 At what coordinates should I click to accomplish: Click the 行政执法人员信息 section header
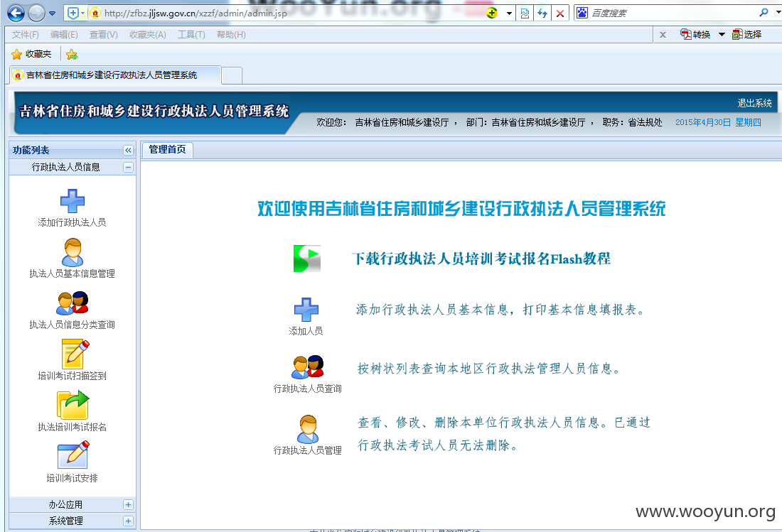pos(73,168)
